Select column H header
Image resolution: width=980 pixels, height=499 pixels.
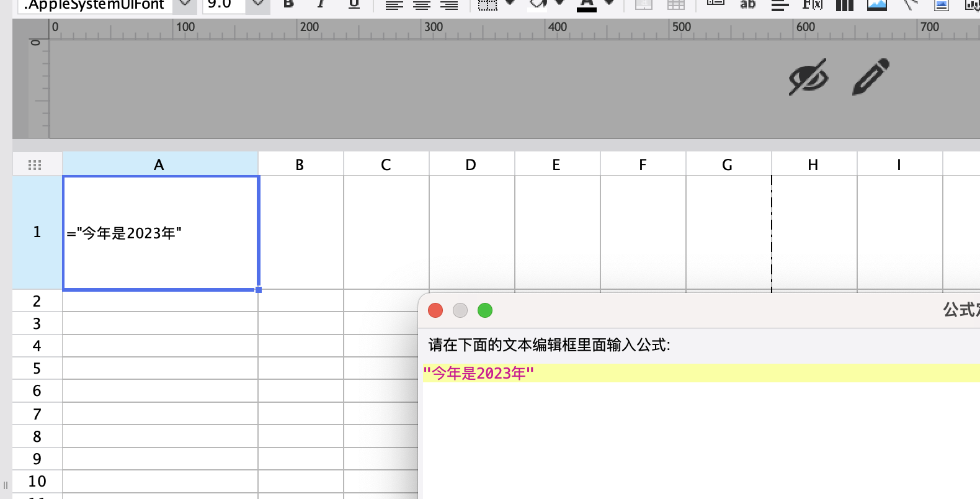[814, 164]
